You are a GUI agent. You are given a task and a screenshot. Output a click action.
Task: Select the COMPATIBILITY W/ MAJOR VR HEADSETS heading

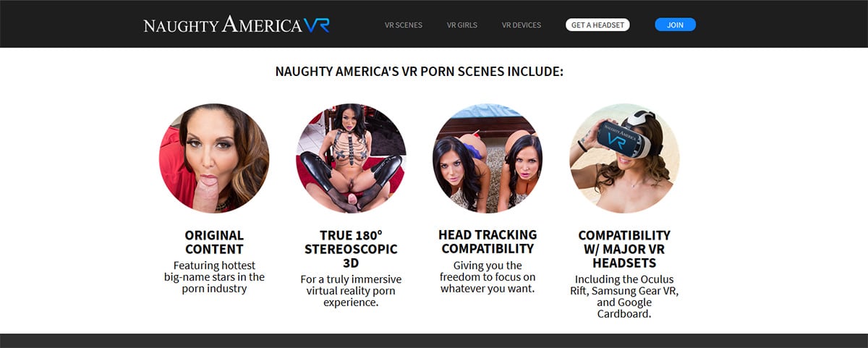pyautogui.click(x=624, y=249)
